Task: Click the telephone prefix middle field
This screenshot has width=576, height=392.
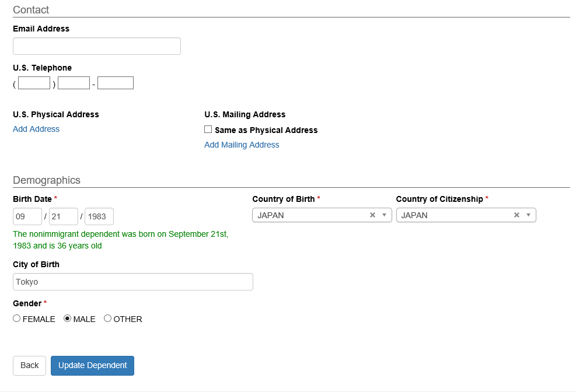Action: pos(74,83)
